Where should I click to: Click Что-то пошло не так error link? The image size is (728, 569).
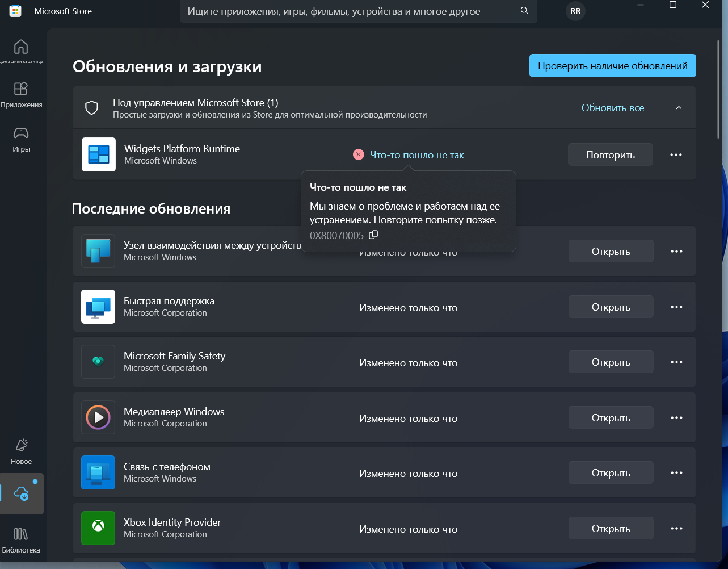pos(417,154)
